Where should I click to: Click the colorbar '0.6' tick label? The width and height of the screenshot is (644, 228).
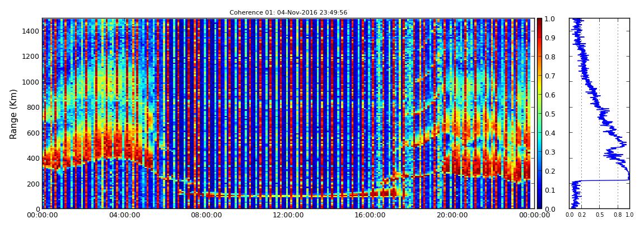pyautogui.click(x=549, y=95)
